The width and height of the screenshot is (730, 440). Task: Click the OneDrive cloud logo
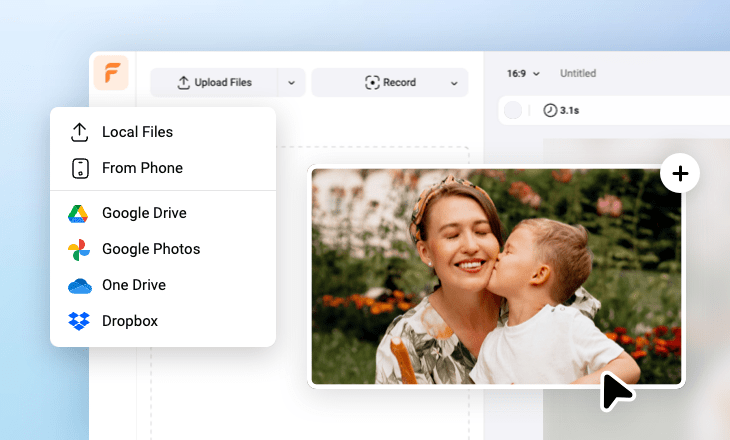pos(80,286)
